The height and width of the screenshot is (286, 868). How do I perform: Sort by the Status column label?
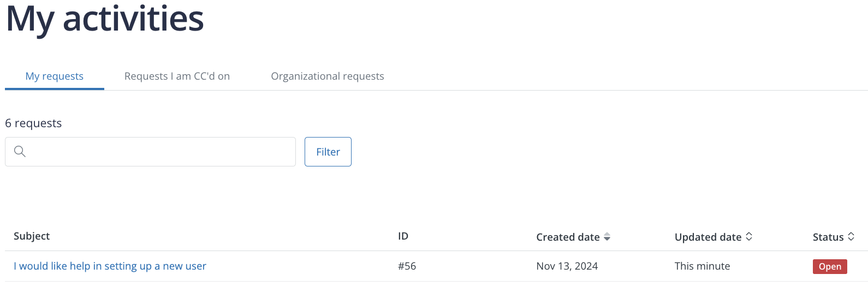coord(828,237)
